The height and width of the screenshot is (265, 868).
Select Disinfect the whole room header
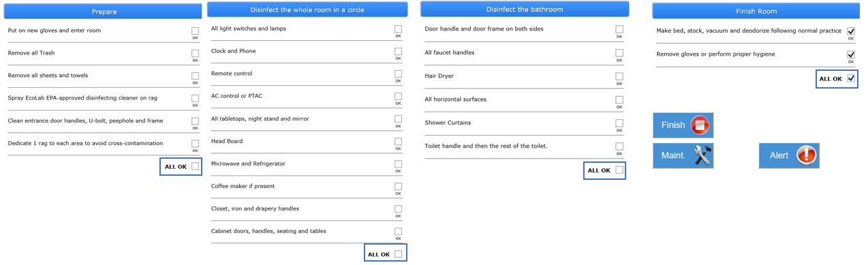pos(307,10)
